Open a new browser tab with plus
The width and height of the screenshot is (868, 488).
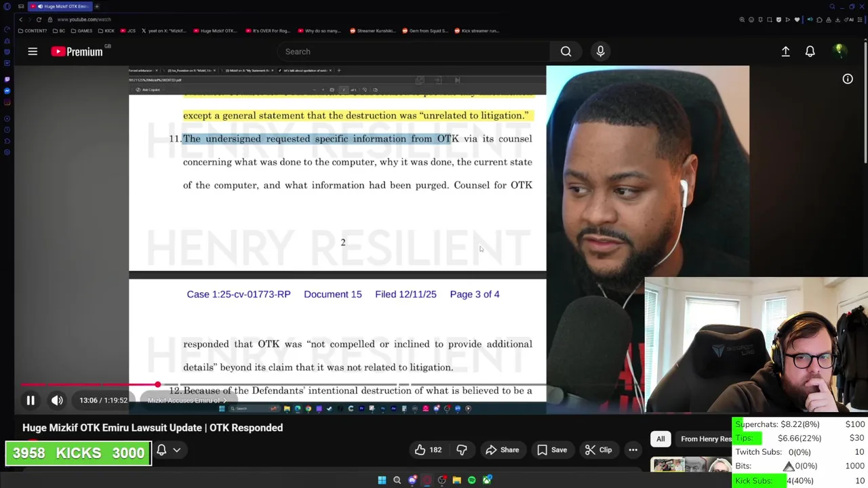pyautogui.click(x=97, y=6)
